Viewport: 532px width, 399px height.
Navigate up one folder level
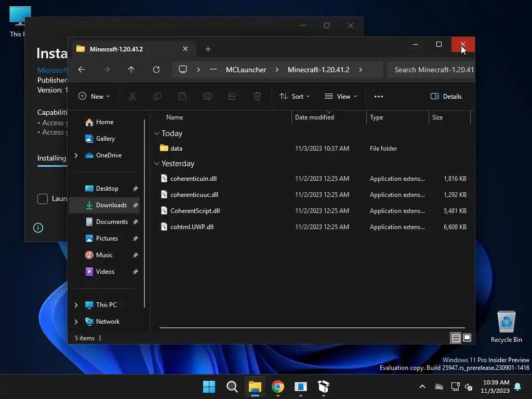tap(131, 70)
